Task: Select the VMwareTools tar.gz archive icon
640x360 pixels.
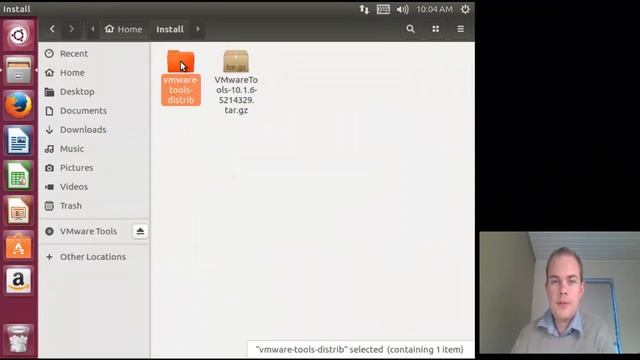Action: [236, 61]
